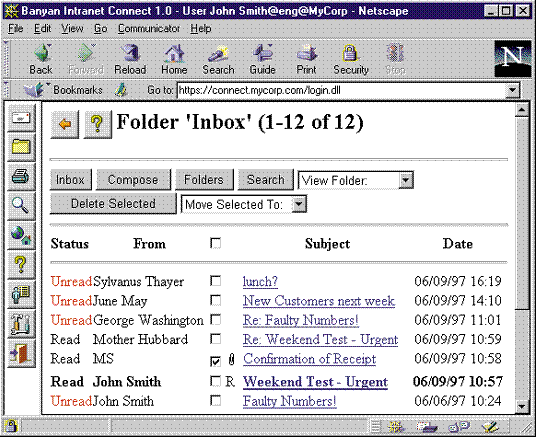Open the Help menu

(201, 28)
